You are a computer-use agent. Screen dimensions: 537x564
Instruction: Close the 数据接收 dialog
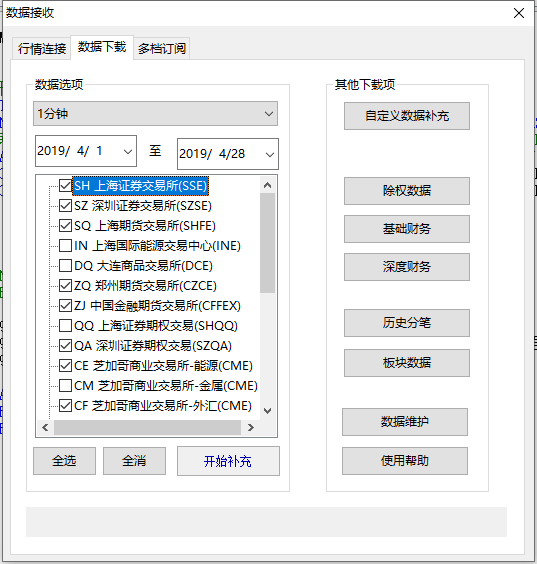click(519, 13)
